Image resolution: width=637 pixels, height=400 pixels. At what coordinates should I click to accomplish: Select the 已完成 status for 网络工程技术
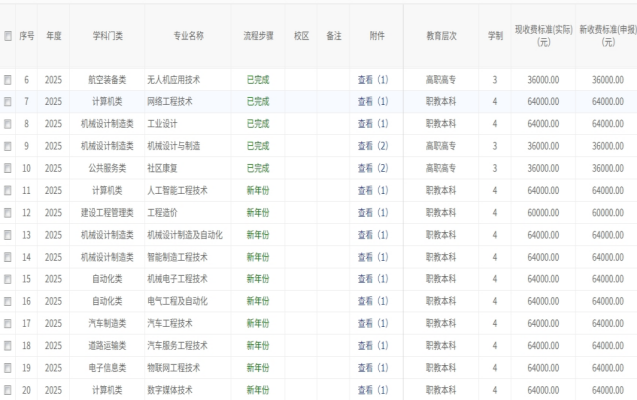257,101
